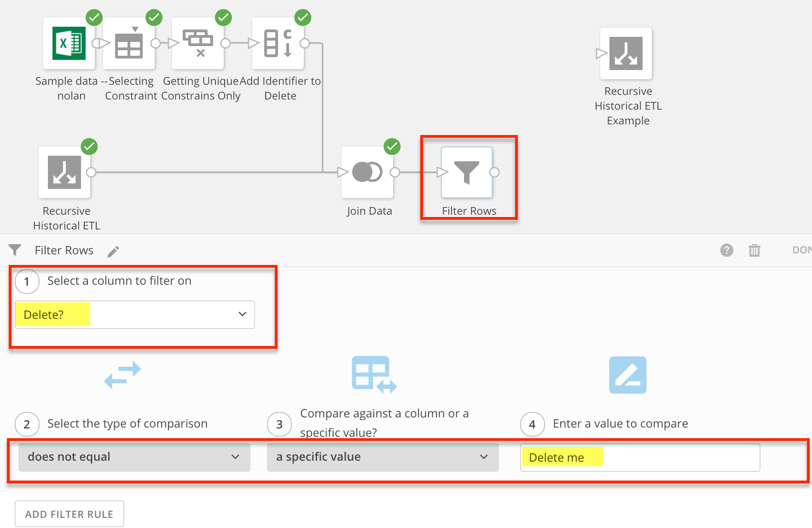Click the help question mark icon
The image size is (812, 528).
click(x=726, y=250)
